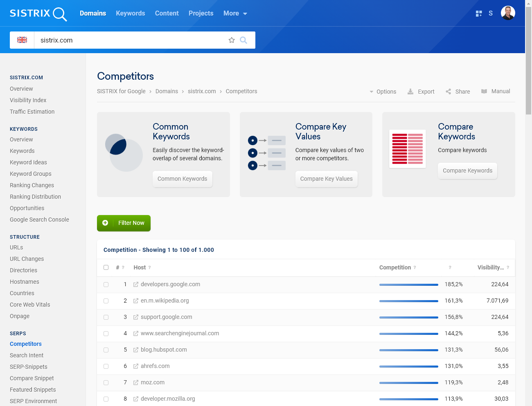The height and width of the screenshot is (406, 532).
Task: Click the Share icon
Action: click(449, 92)
